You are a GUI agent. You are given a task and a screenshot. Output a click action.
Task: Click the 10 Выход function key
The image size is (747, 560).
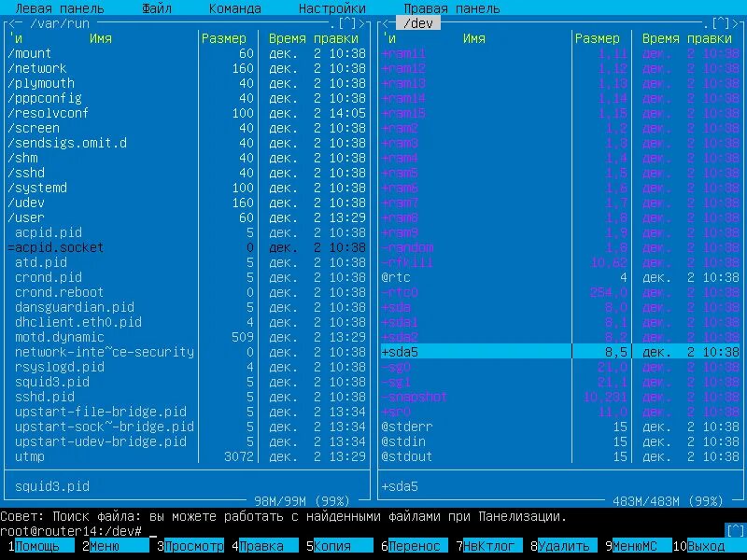710,546
